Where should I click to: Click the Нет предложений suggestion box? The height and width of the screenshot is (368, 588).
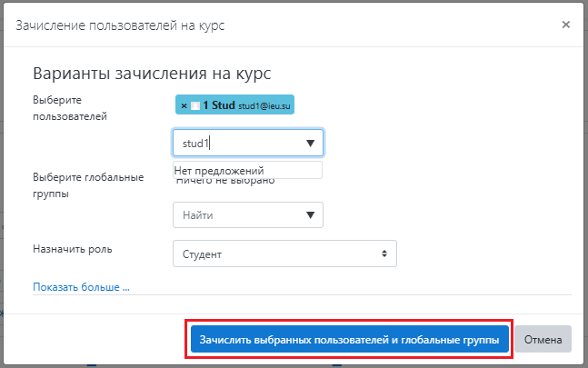[247, 170]
